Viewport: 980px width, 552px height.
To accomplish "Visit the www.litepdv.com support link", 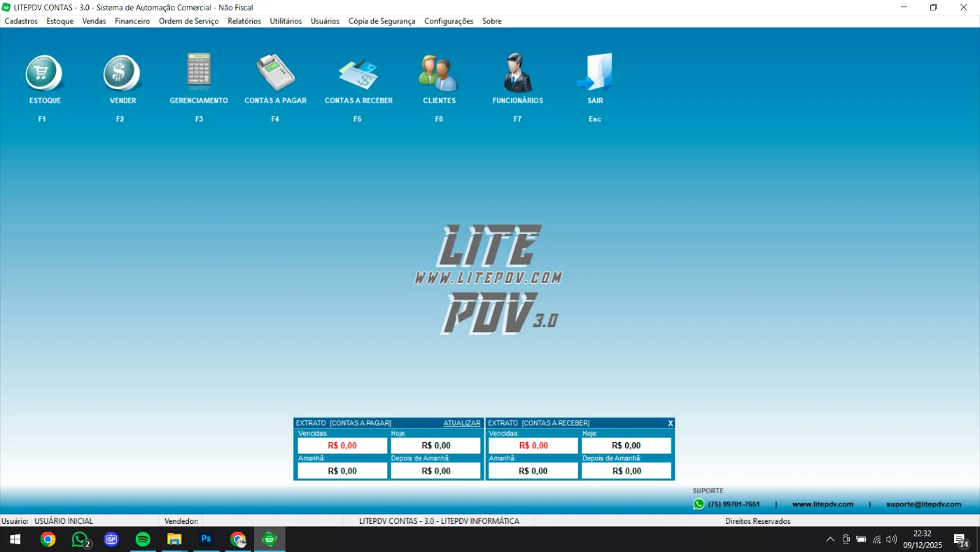I will (822, 504).
